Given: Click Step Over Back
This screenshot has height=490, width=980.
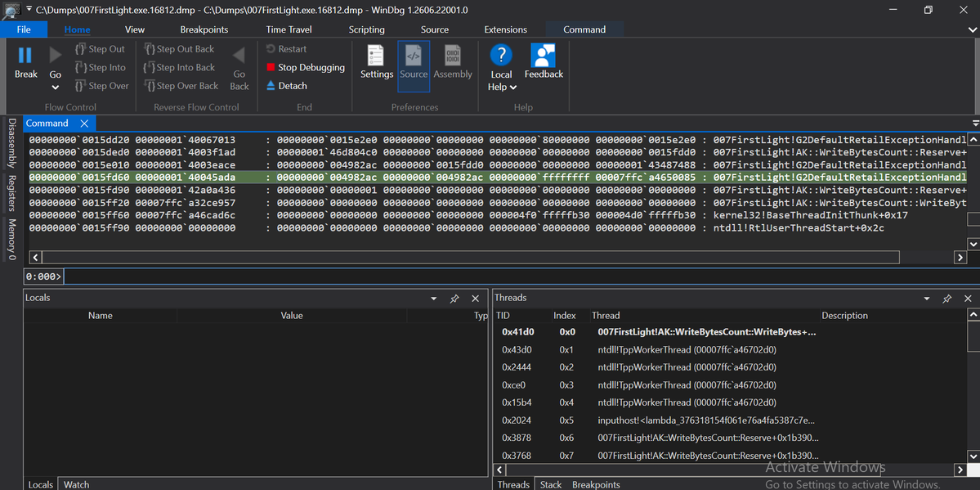Looking at the screenshot, I should click(x=181, y=86).
